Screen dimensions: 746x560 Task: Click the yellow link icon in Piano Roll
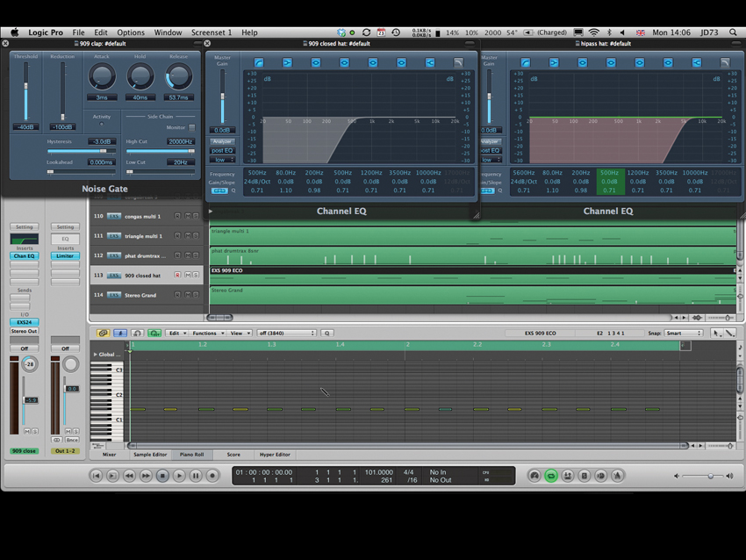click(x=104, y=334)
